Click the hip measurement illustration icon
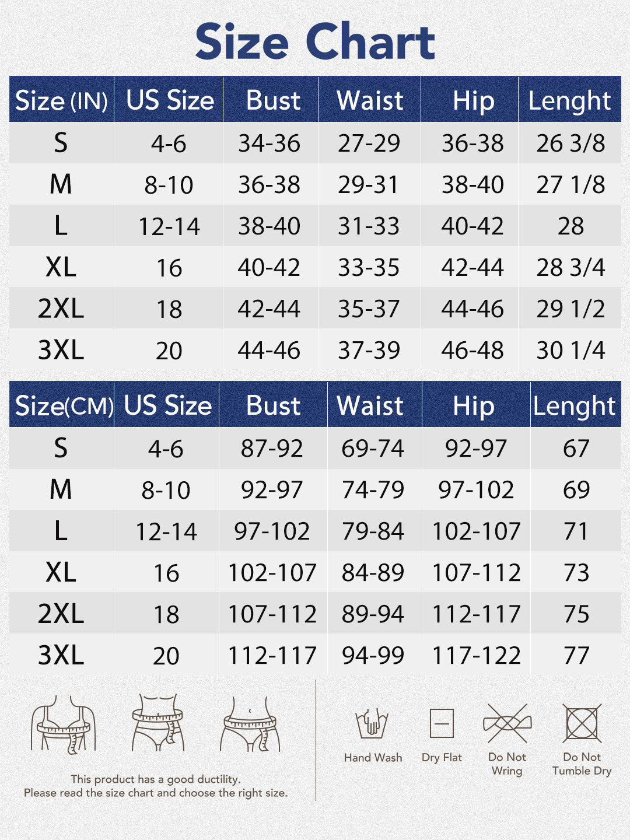The height and width of the screenshot is (840, 630). point(250,723)
